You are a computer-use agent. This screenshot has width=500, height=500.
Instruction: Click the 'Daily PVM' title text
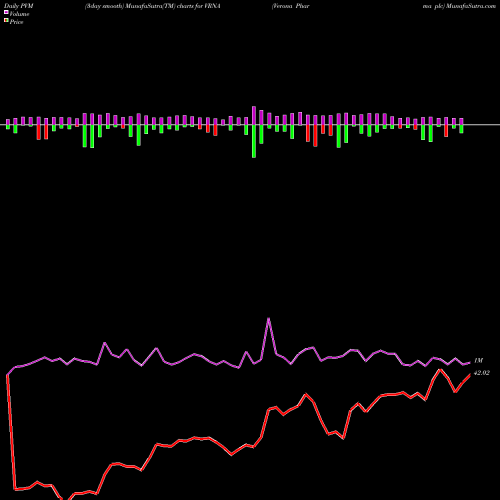click(x=19, y=6)
